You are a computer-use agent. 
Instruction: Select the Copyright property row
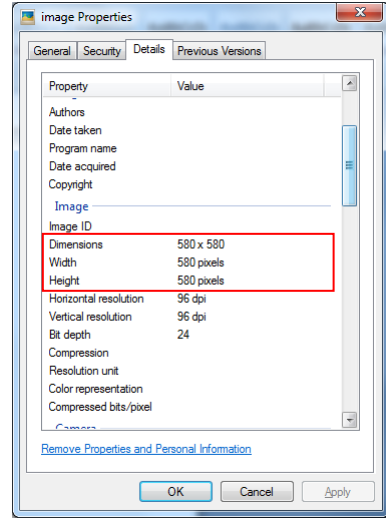tap(192, 184)
